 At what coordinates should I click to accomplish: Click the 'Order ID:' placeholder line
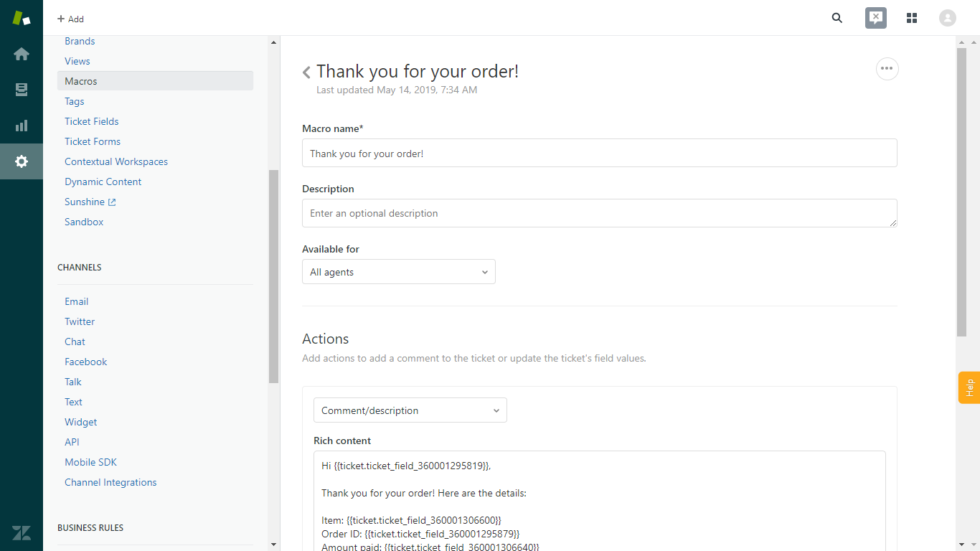tap(420, 534)
